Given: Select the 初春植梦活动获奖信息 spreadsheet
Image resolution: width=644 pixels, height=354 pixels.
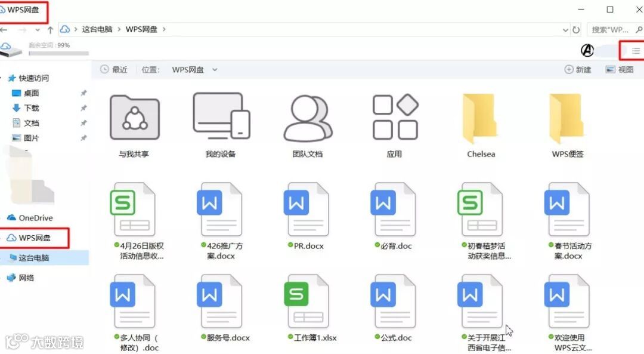Looking at the screenshot, I should click(481, 210).
